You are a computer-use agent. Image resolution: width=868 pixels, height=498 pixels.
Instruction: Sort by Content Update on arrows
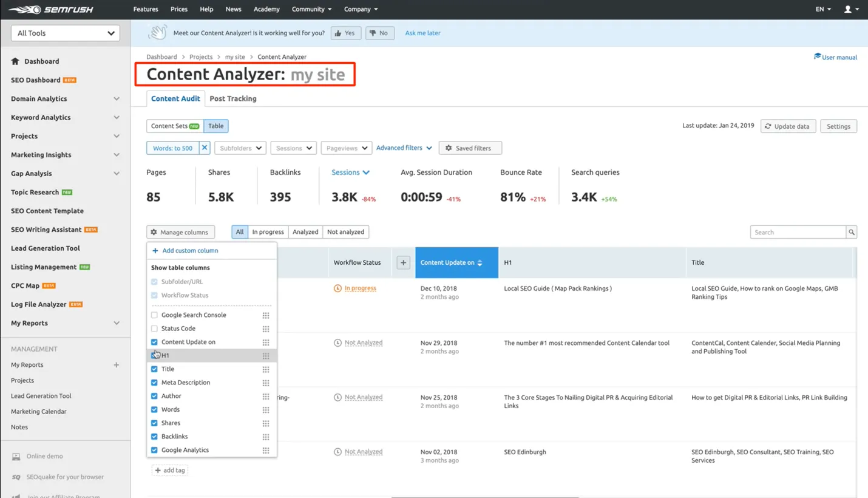(480, 262)
